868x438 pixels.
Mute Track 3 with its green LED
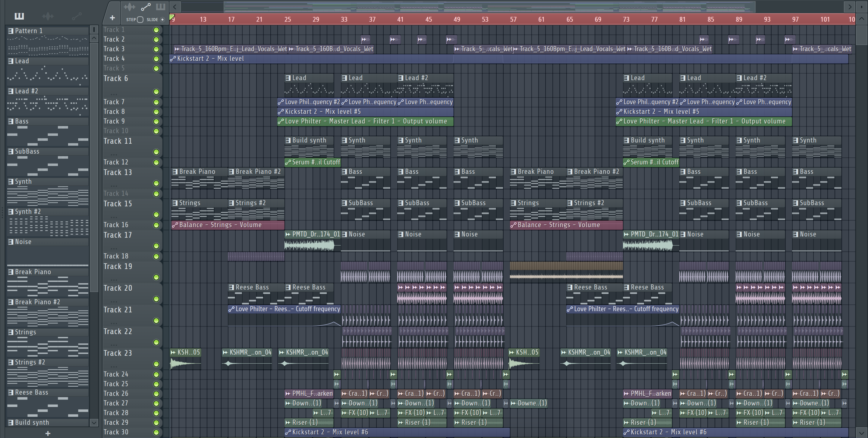click(x=156, y=49)
